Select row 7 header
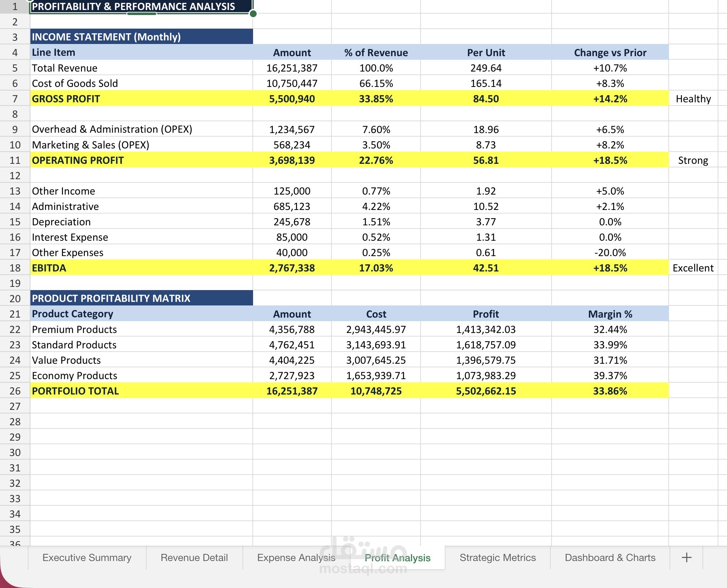The image size is (727, 588). coord(15,99)
